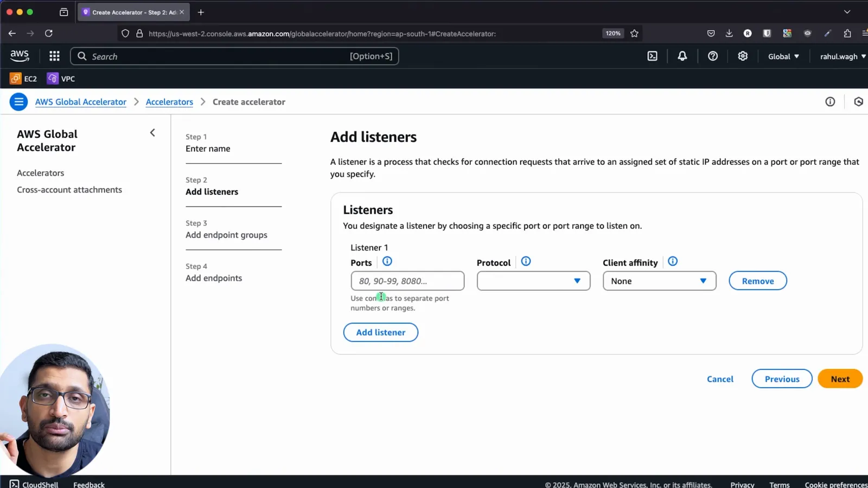Open the Global region selector

(x=783, y=56)
